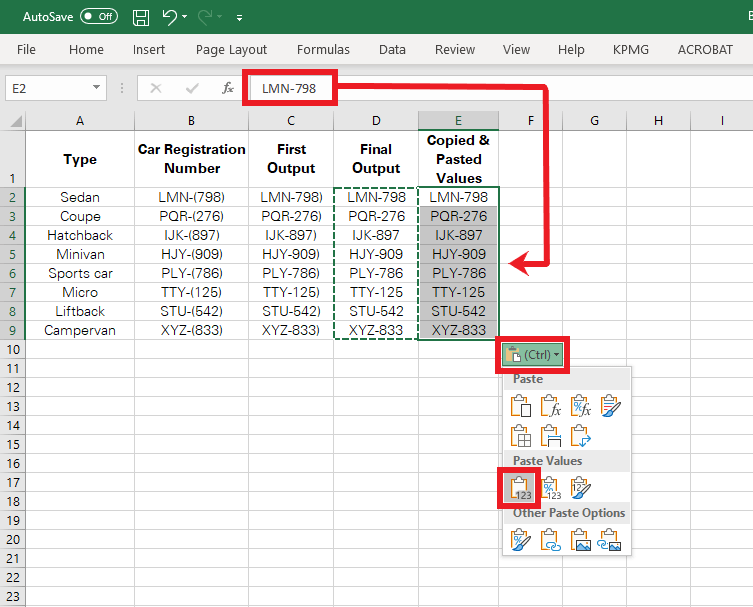Screen dimensions: 753x607
Task: Select row 10 header
Action: pyautogui.click(x=12, y=349)
